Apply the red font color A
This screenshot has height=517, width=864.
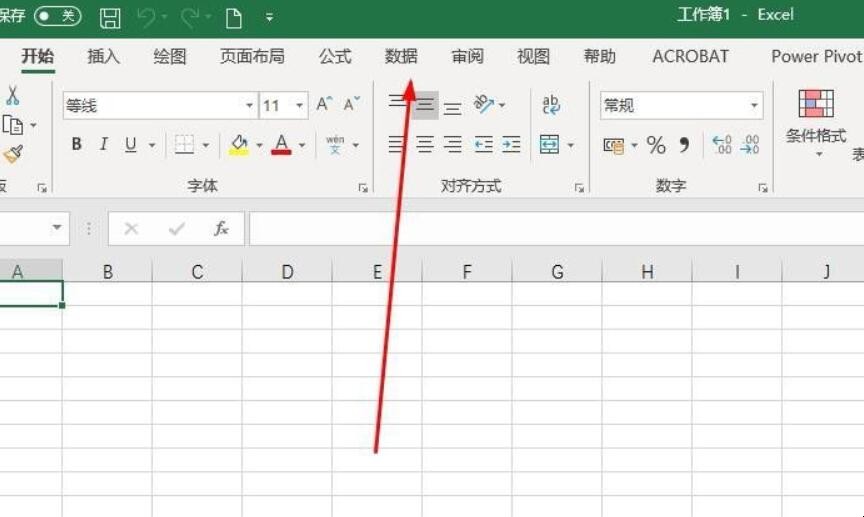coord(282,144)
